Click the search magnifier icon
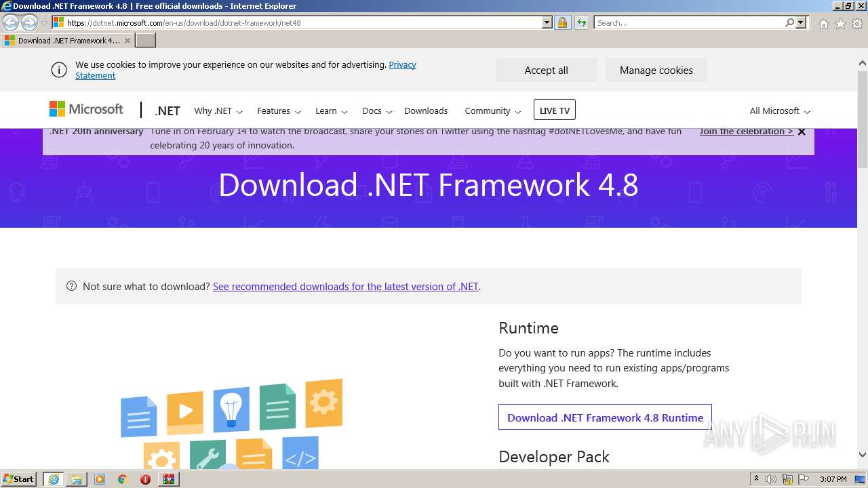The height and width of the screenshot is (488, 868). [x=789, y=22]
